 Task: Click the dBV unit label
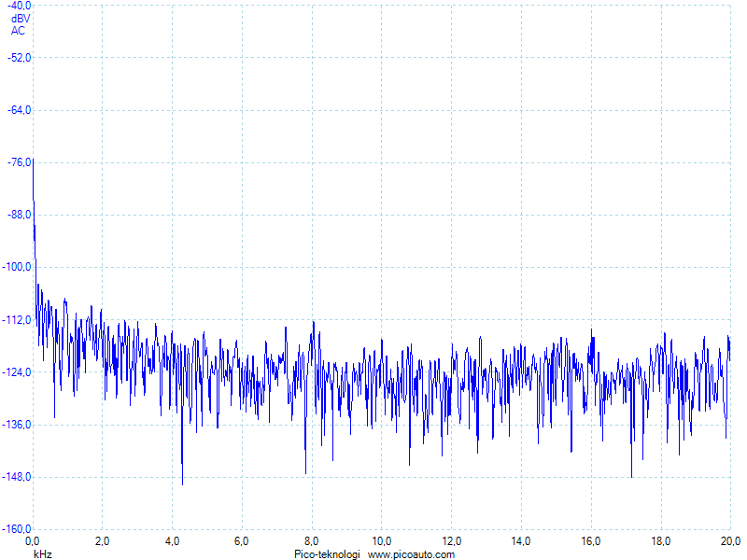[x=21, y=19]
